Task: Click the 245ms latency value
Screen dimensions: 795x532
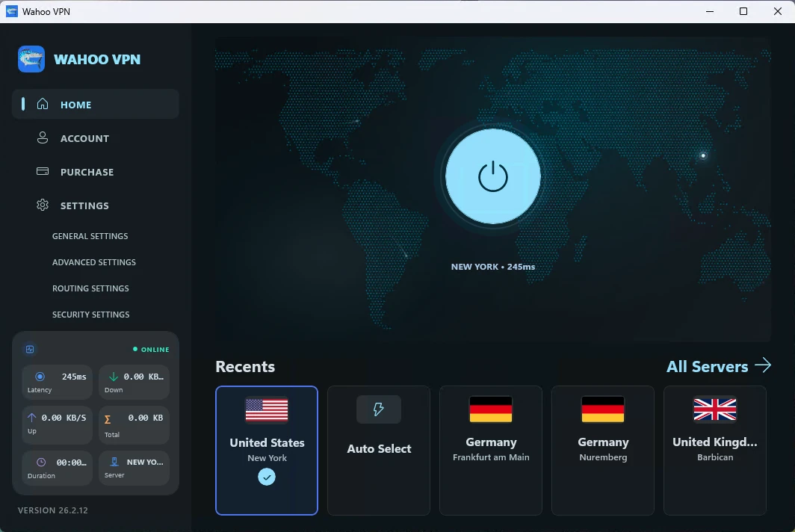Action: tap(74, 377)
